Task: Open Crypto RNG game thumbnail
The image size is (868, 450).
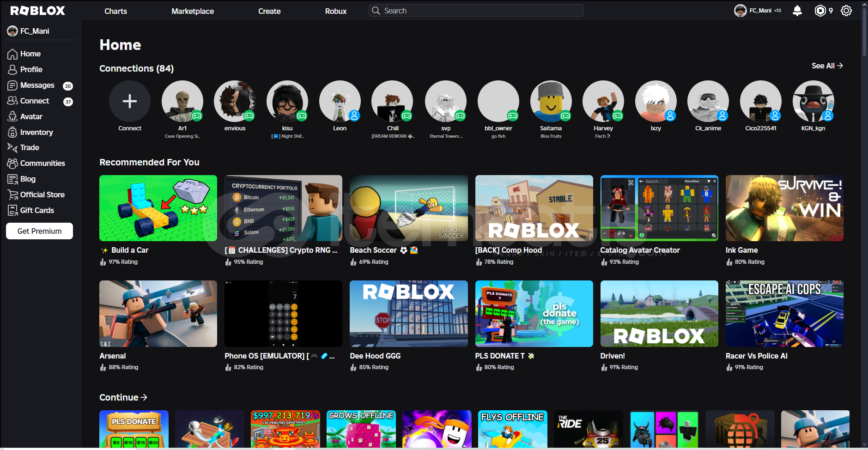Action: [x=283, y=208]
